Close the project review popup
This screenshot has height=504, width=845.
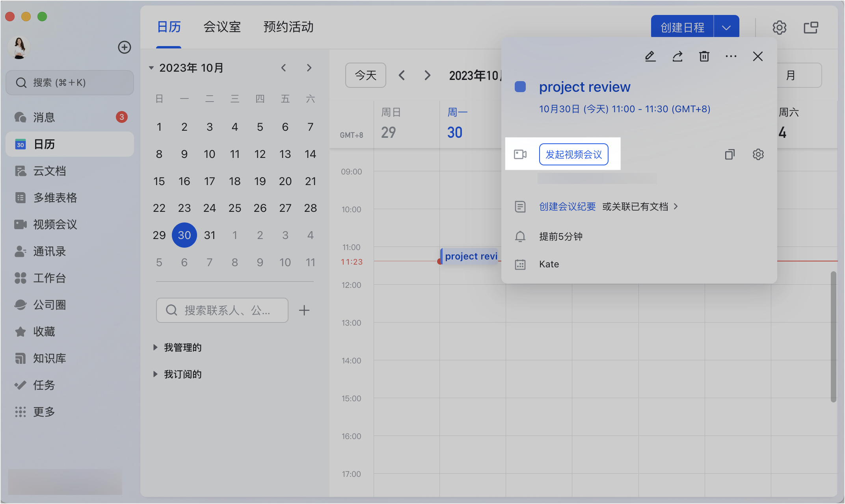click(758, 57)
